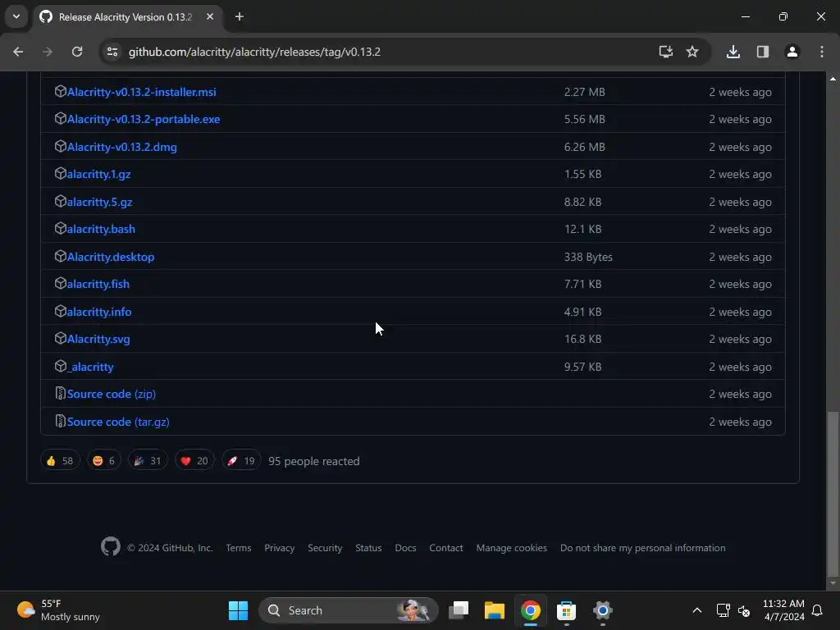Open the Security footer link
The height and width of the screenshot is (630, 840).
click(325, 548)
